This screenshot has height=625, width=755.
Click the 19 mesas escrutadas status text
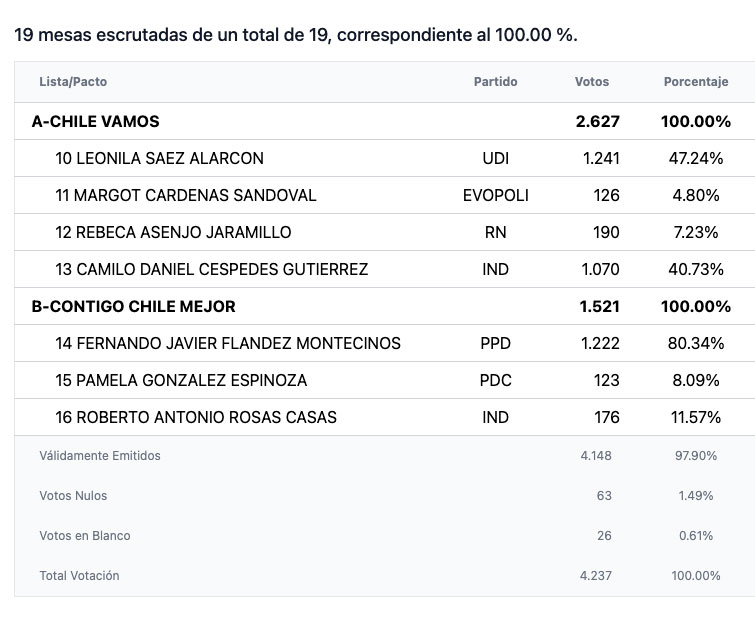[x=296, y=35]
